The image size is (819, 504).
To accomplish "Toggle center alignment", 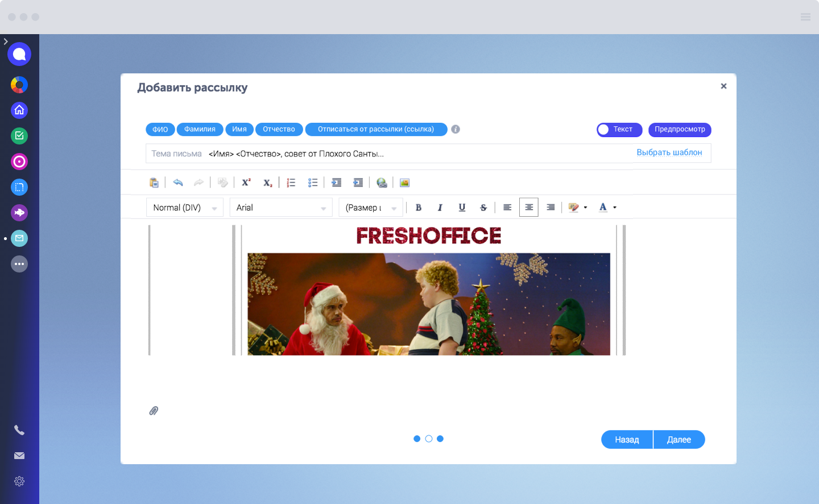I will pyautogui.click(x=529, y=208).
